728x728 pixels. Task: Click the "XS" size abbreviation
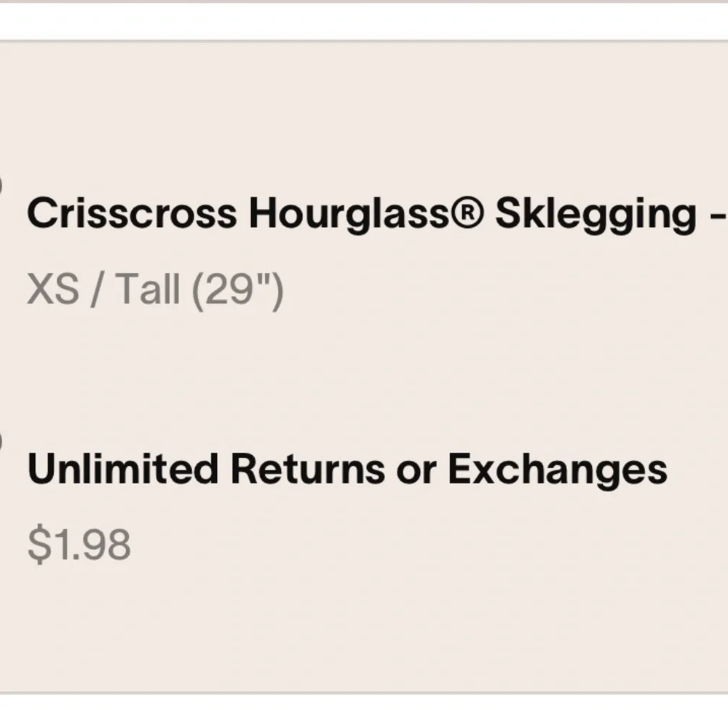click(x=52, y=290)
